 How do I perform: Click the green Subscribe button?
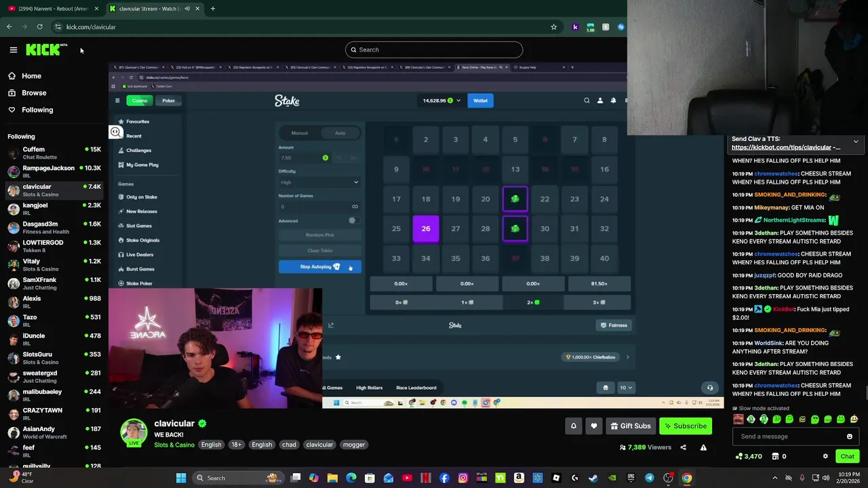click(686, 426)
